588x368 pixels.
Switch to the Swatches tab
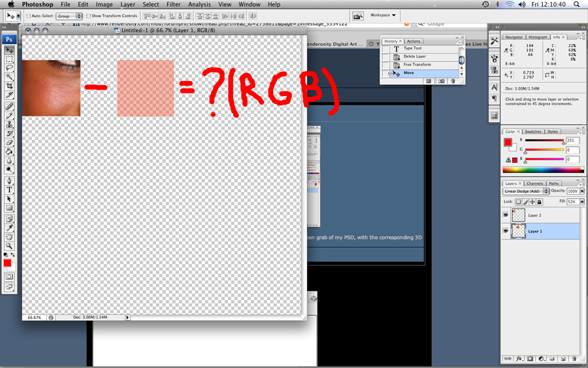tap(533, 131)
